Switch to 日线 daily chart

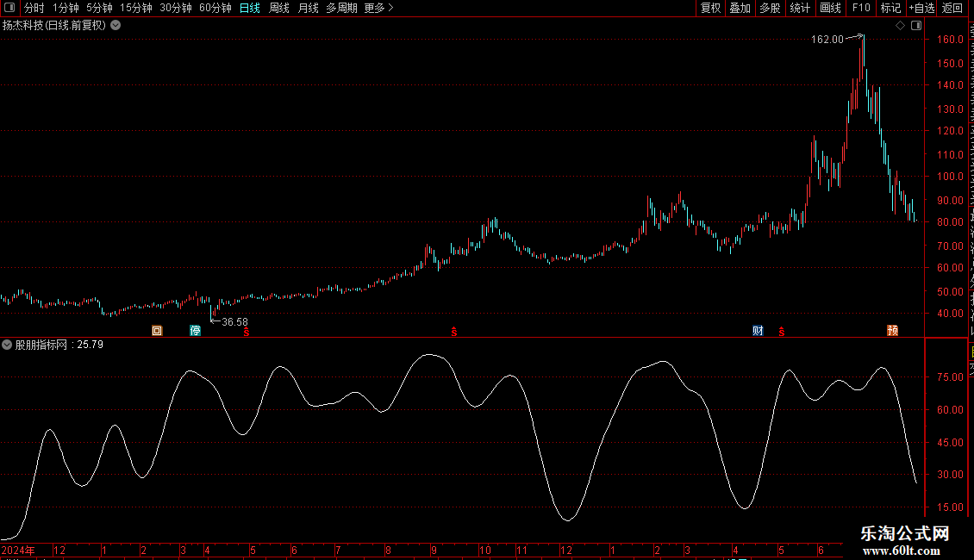click(250, 8)
